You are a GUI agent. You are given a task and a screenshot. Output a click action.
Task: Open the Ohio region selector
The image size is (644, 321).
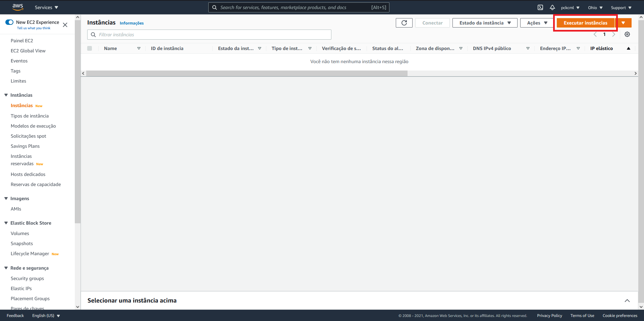click(x=594, y=7)
